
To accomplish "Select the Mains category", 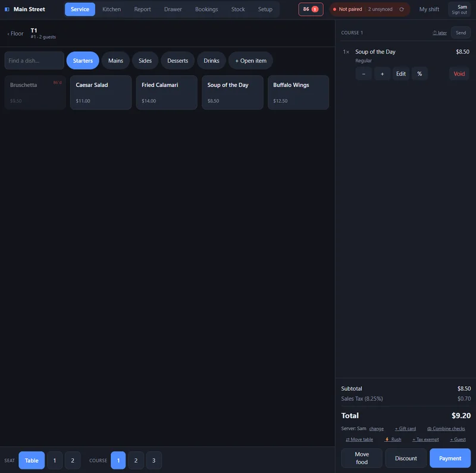I will pyautogui.click(x=115, y=61).
